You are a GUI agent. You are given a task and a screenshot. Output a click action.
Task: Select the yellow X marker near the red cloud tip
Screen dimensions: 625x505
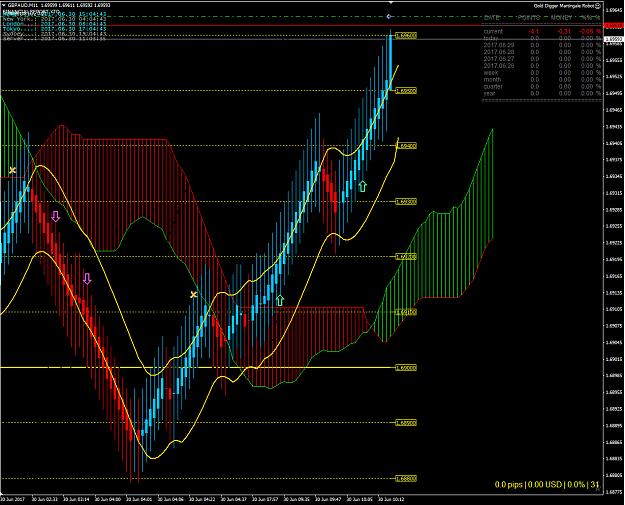coord(193,295)
